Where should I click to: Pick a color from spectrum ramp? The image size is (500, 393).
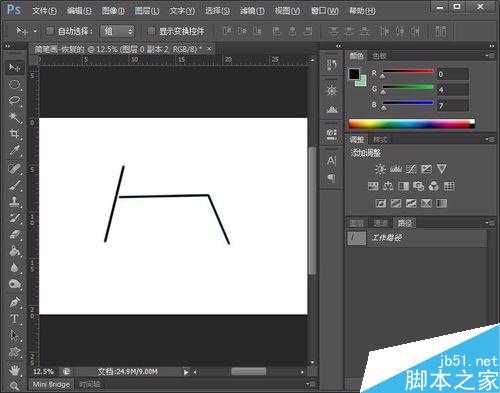click(x=411, y=124)
